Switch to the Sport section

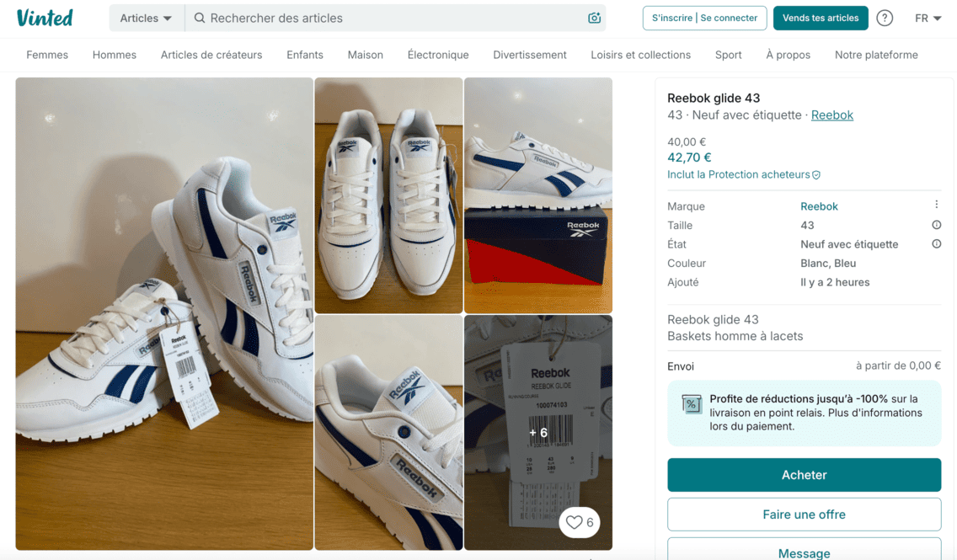coord(728,55)
